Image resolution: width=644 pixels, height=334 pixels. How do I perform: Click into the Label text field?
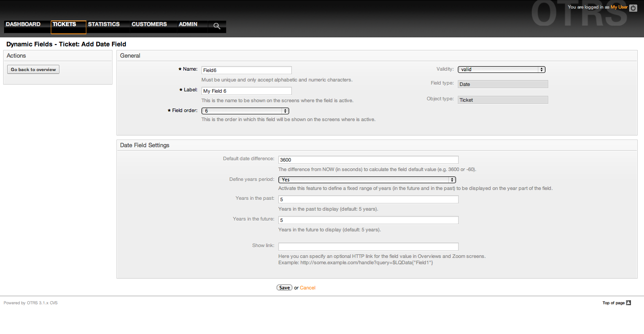point(246,91)
